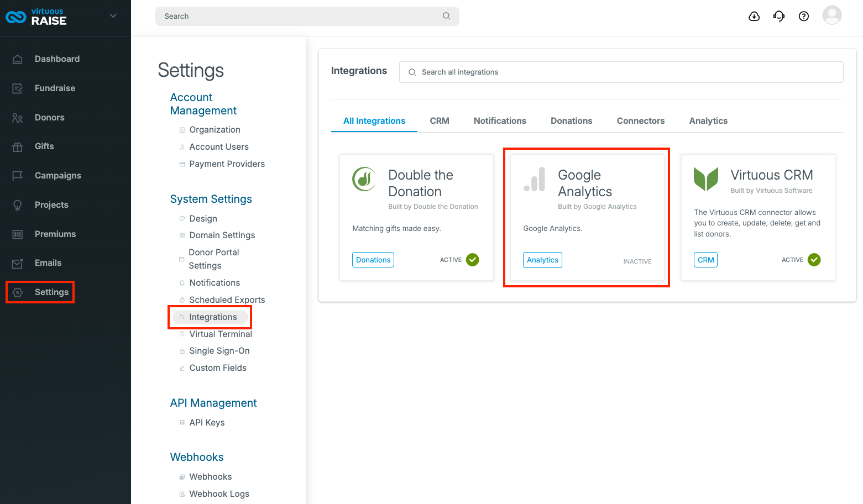Click the Gifts box icon
Screen dimensions: 863x504
(18, 146)
